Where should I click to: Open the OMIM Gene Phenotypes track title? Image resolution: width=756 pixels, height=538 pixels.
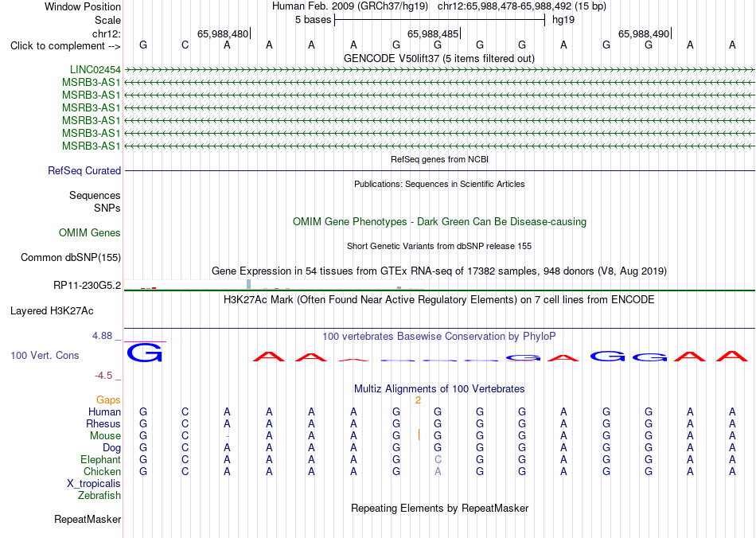[x=439, y=222]
